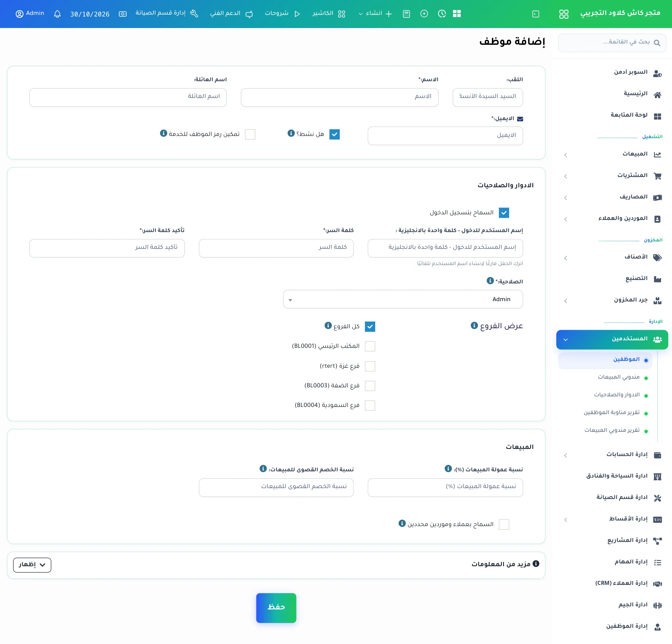672x644 pixels.
Task: Expand the المبيعات sidebar menu
Action: pyautogui.click(x=612, y=154)
